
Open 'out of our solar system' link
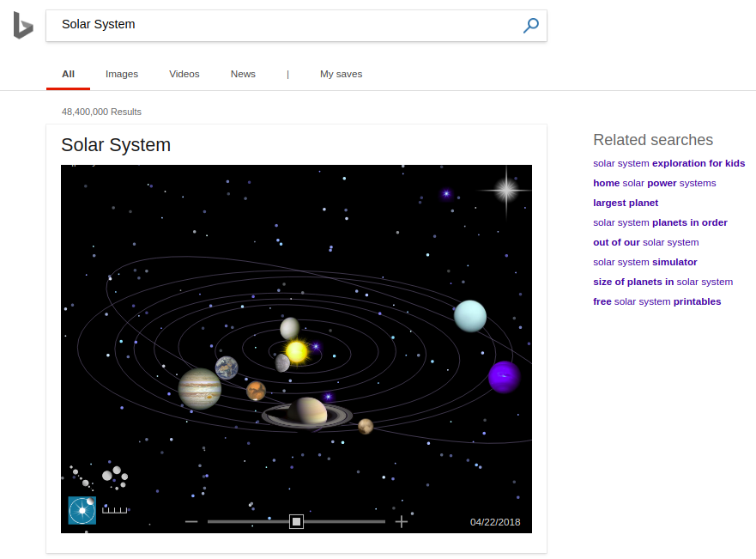pos(645,242)
